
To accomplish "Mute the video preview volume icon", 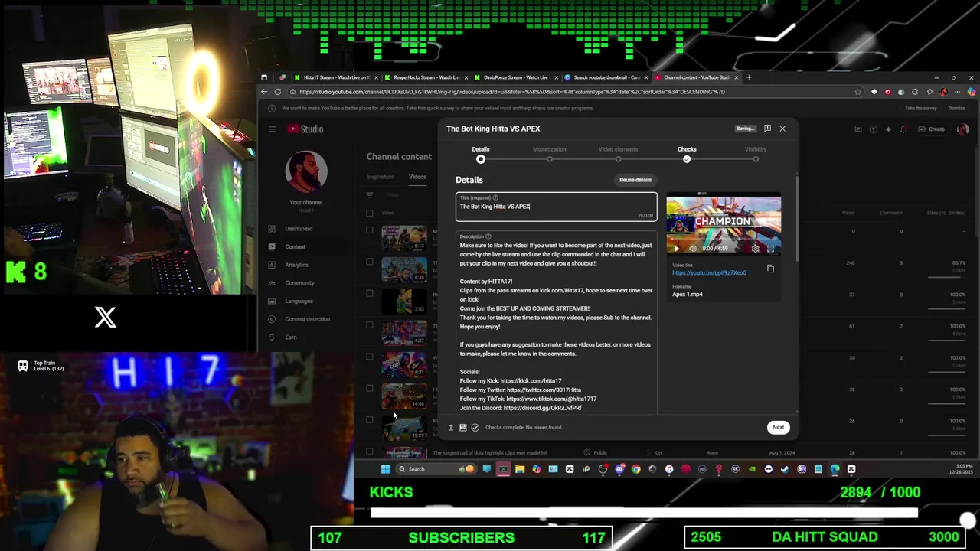I will tap(692, 248).
